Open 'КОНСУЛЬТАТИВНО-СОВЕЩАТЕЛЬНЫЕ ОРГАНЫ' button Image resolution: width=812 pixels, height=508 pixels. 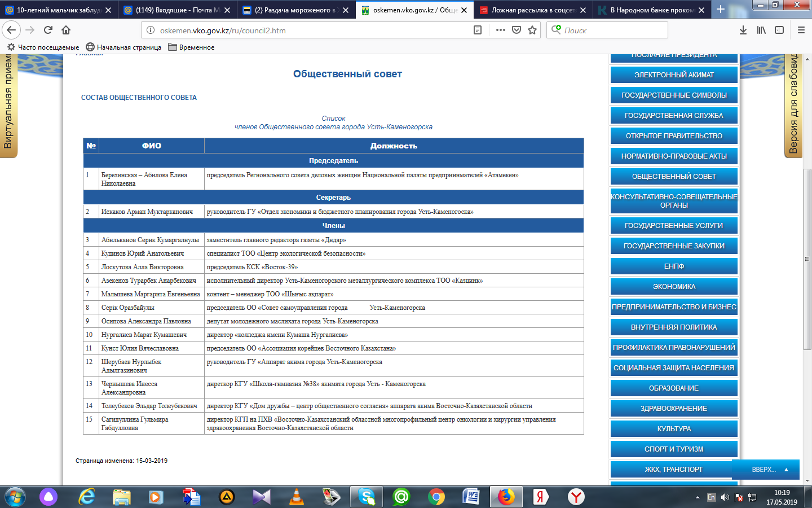coord(674,201)
